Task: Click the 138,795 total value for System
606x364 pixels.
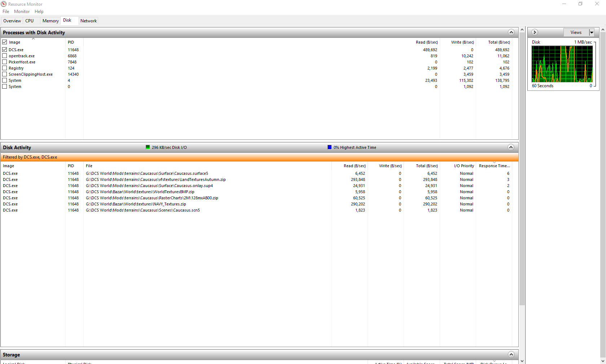Action: click(502, 80)
